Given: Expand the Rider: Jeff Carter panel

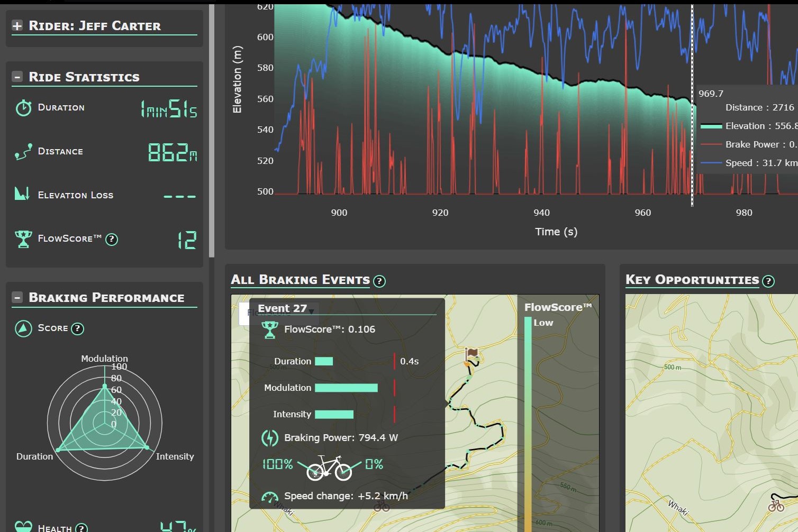Looking at the screenshot, I should tap(17, 26).
